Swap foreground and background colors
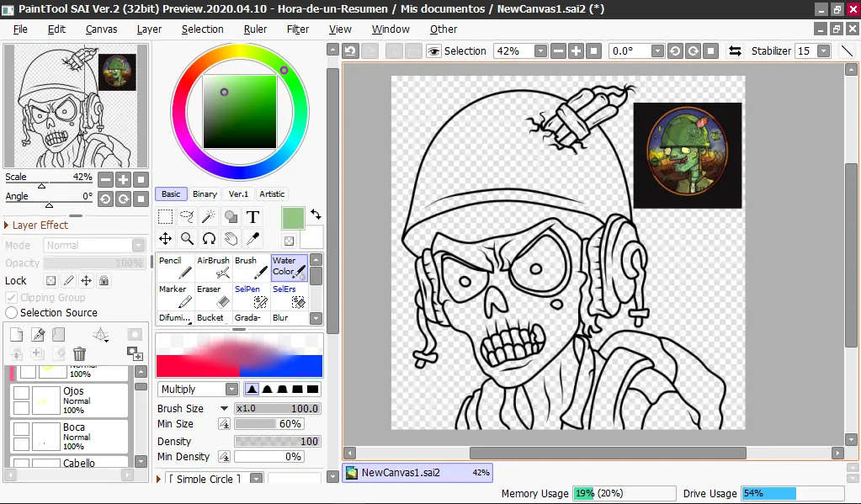Viewport: 861px width, 504px height. tap(316, 215)
